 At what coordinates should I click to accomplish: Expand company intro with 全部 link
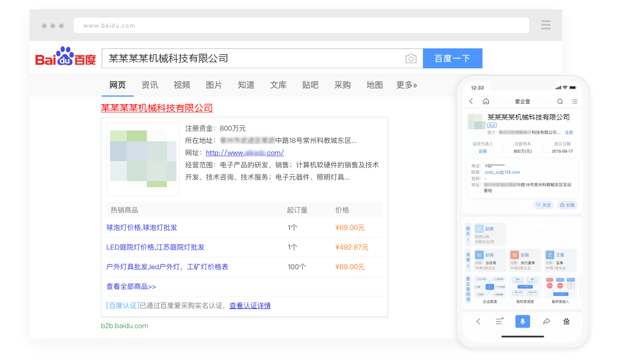pyautogui.click(x=569, y=132)
